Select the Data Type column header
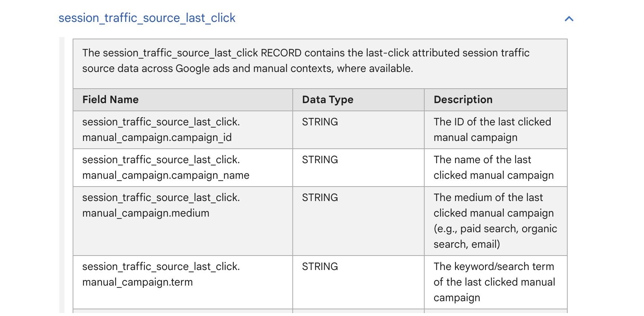Screen dimensions: 644x316 tap(328, 99)
